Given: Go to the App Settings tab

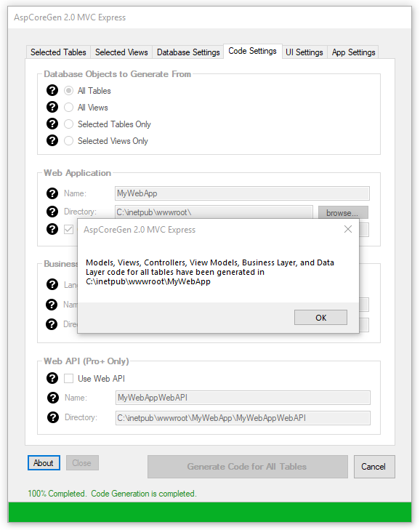Looking at the screenshot, I should tap(353, 52).
